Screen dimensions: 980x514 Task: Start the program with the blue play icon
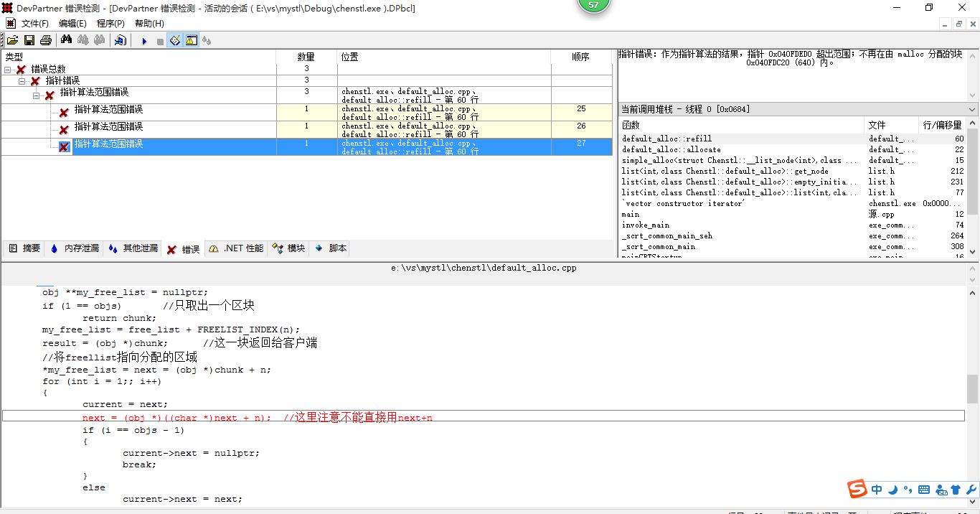click(144, 41)
